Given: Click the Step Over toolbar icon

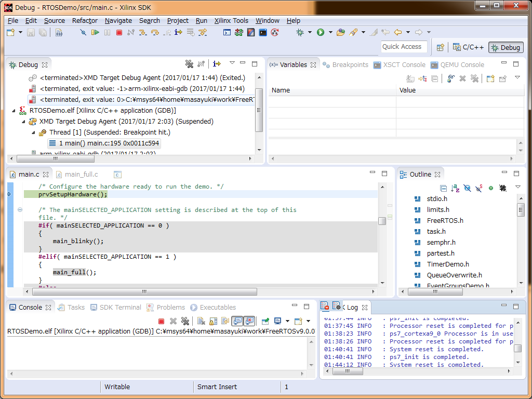Looking at the screenshot, I should pyautogui.click(x=155, y=33).
